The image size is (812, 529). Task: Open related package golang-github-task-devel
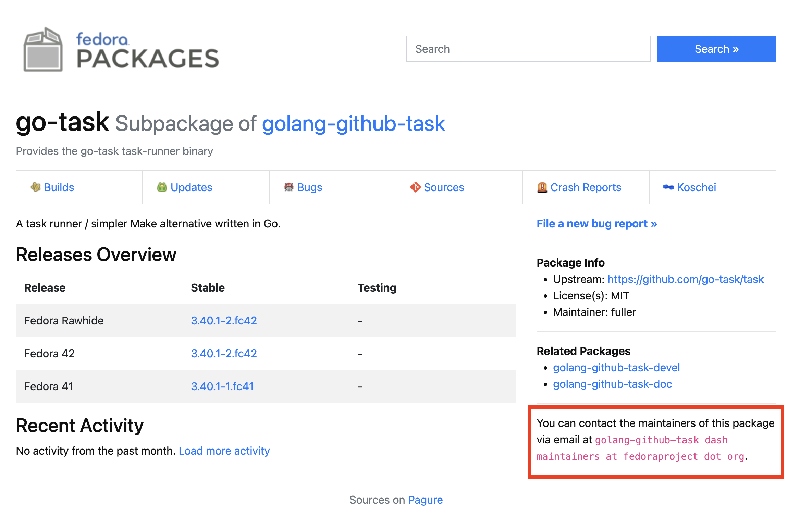pyautogui.click(x=616, y=368)
